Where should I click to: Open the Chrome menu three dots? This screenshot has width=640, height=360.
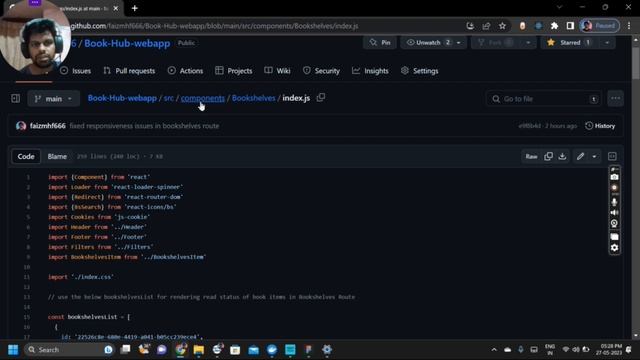pos(629,26)
